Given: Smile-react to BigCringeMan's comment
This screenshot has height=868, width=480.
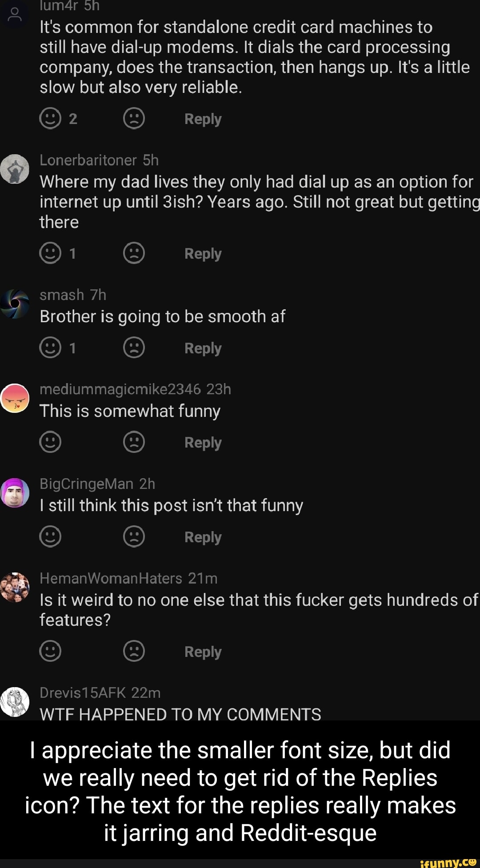Looking at the screenshot, I should click(50, 536).
